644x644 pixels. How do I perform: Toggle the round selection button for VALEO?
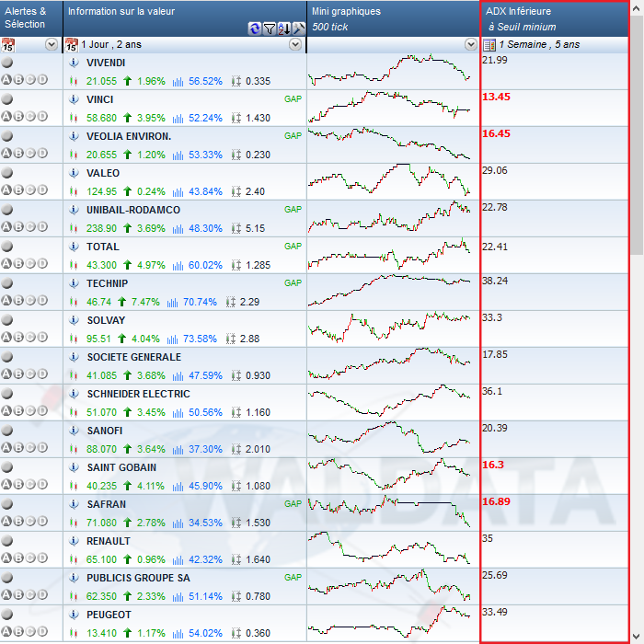(x=7, y=173)
